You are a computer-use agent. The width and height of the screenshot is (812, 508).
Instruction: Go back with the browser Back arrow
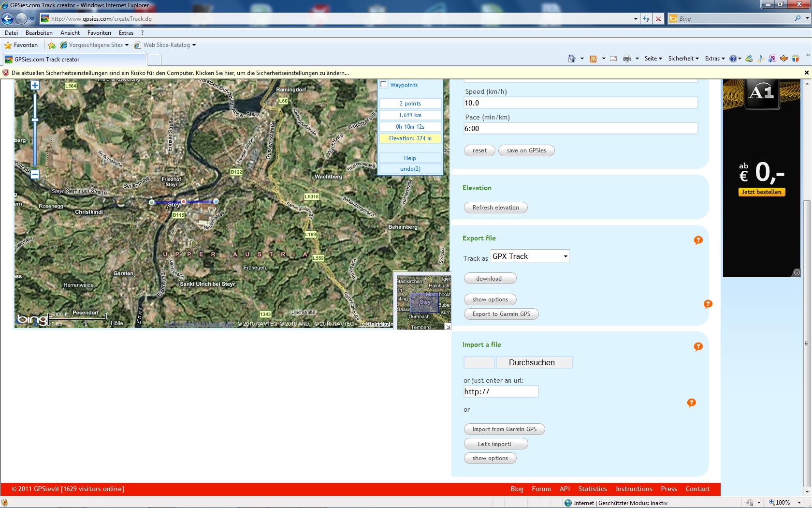(7, 19)
